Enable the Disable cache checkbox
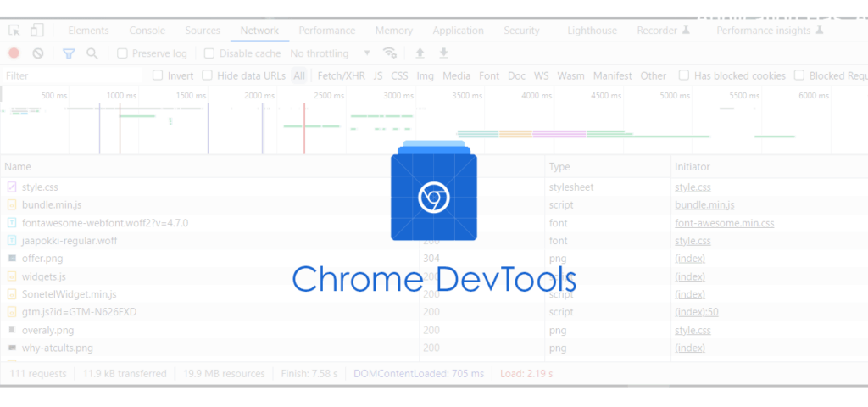This screenshot has height=407, width=868. pos(209,53)
